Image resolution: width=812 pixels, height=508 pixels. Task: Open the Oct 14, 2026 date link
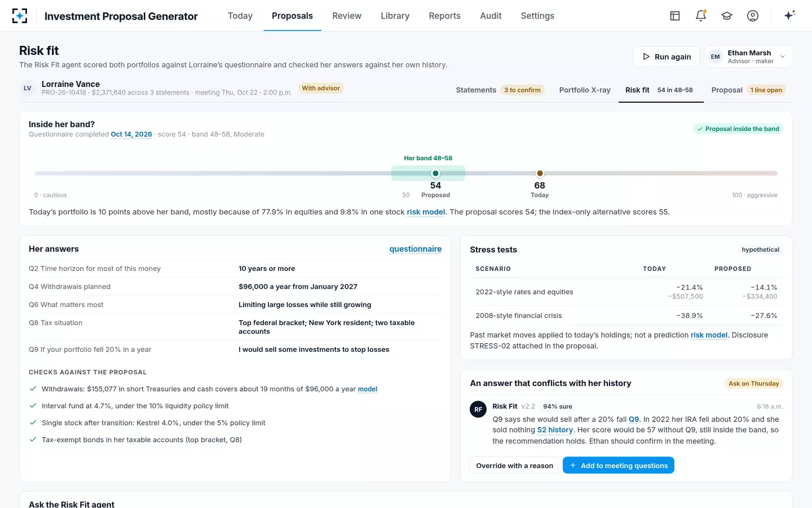pyautogui.click(x=131, y=134)
